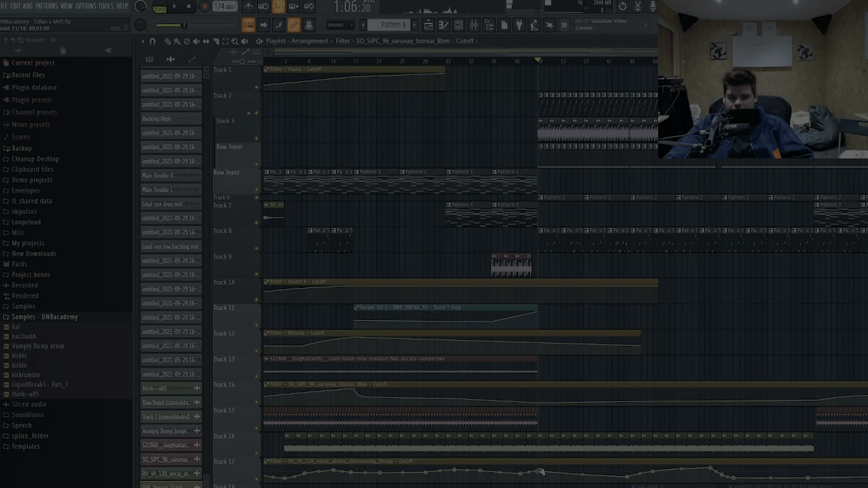Select the playlist Slice tool
This screenshot has width=868, height=488.
coord(216,41)
